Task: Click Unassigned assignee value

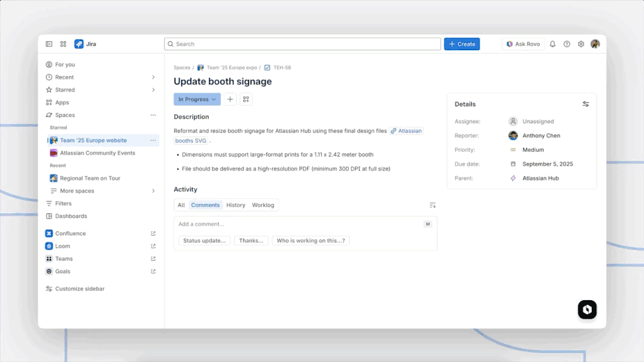Action: pyautogui.click(x=538, y=122)
